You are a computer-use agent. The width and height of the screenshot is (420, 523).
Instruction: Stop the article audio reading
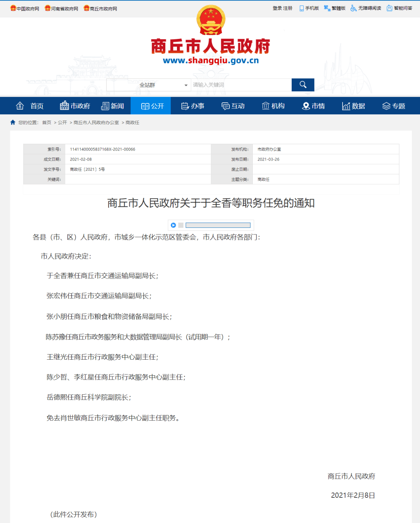(x=181, y=225)
